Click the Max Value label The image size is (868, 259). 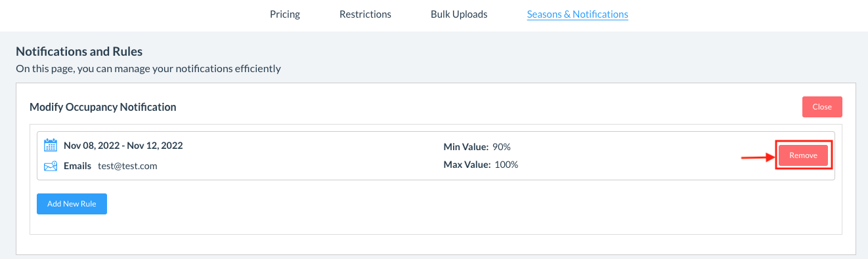click(x=467, y=165)
